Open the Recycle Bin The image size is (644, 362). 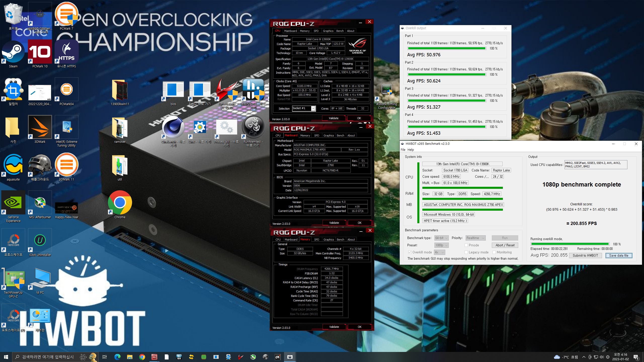13,16
